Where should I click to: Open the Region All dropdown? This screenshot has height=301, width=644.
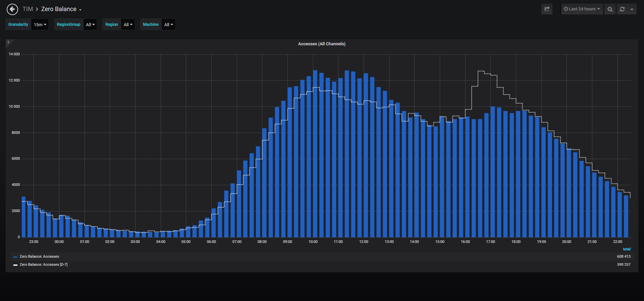[x=128, y=24]
